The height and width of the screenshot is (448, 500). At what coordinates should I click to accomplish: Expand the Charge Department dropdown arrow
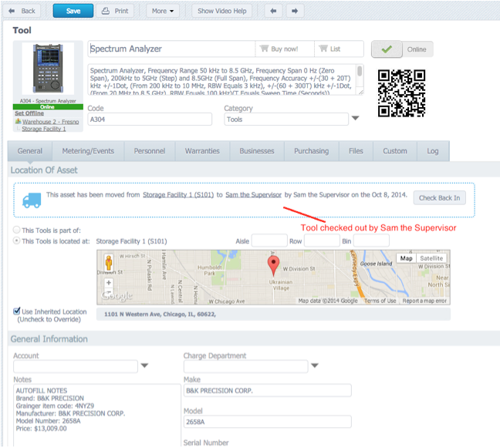pyautogui.click(x=315, y=365)
